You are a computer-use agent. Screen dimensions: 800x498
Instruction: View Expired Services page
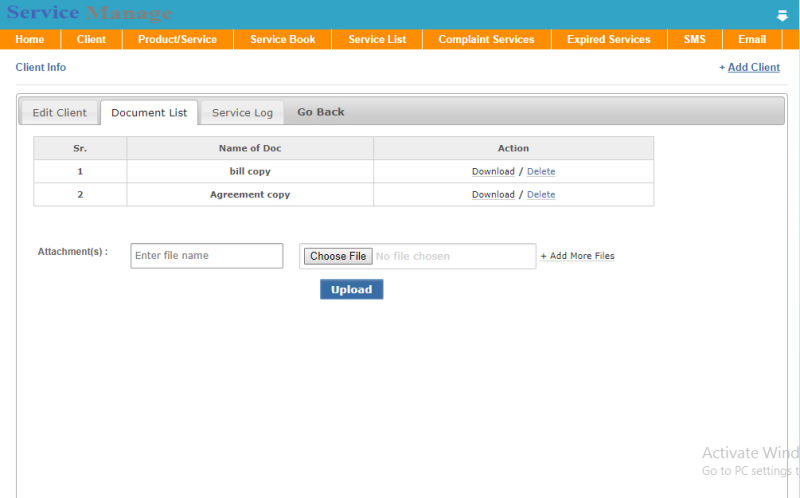tap(608, 39)
